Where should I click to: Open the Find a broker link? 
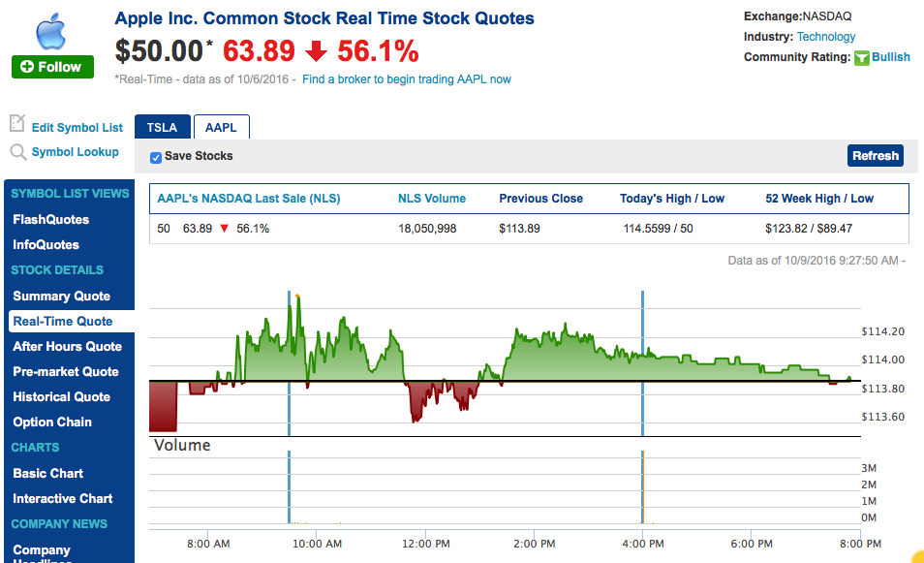coord(407,79)
